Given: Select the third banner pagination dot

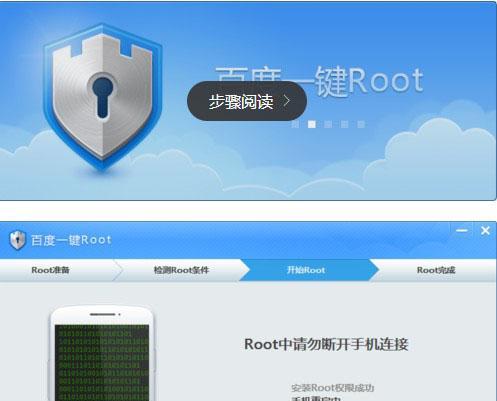Looking at the screenshot, I should 328,124.
